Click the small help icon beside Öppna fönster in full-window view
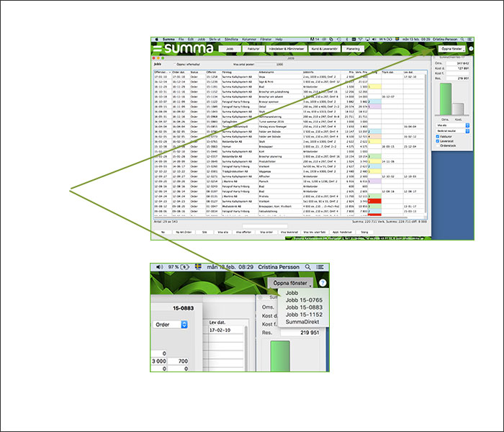Viewport: 504px width, 432px height. [x=471, y=49]
